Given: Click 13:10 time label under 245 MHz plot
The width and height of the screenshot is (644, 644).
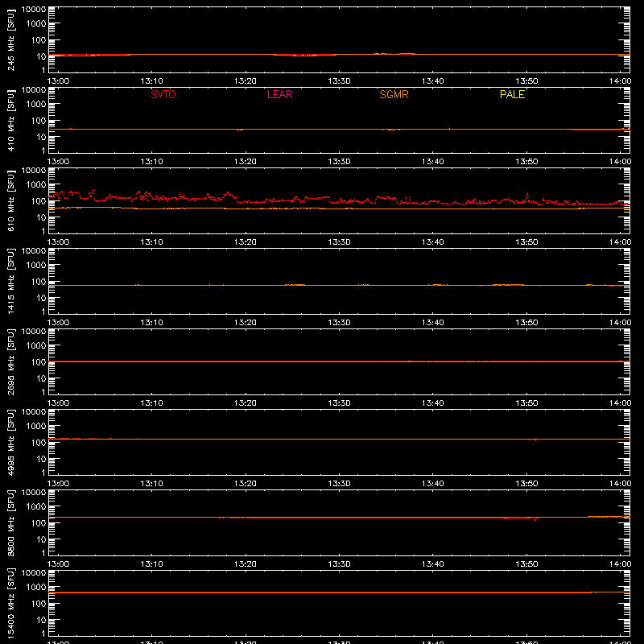Looking at the screenshot, I should click(x=151, y=81).
